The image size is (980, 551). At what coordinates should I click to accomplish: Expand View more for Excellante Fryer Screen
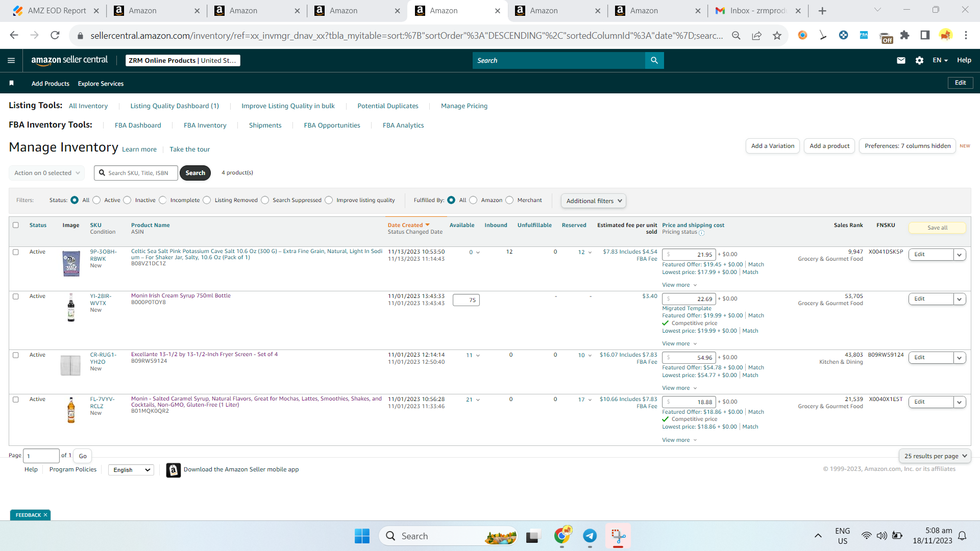pos(679,388)
